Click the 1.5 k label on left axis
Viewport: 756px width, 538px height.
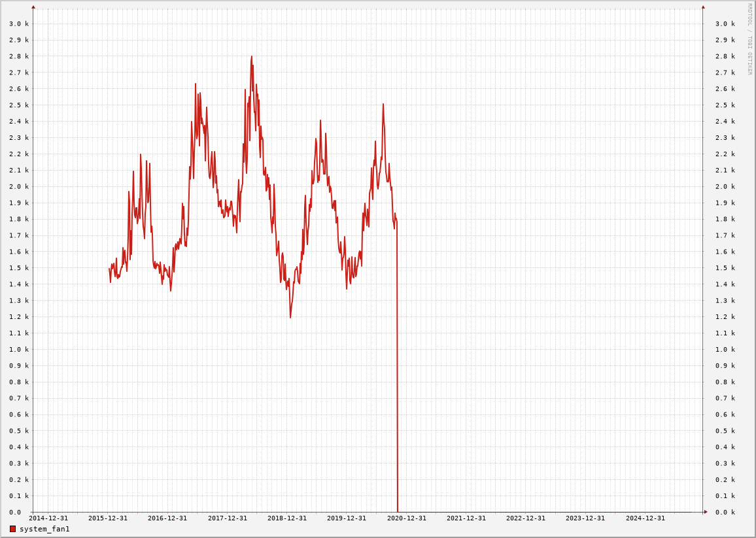(19, 268)
